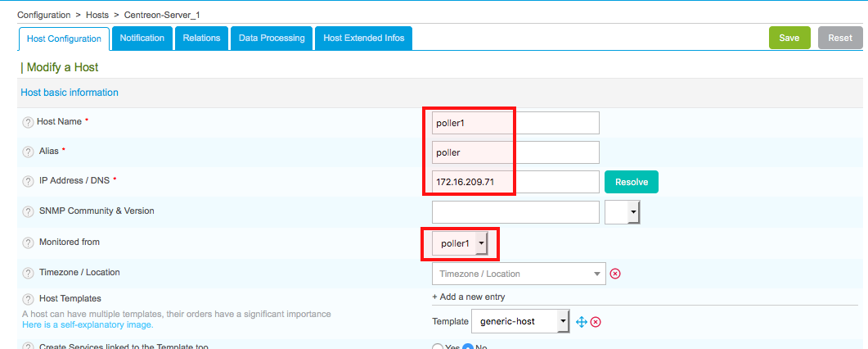Click the help icon beside Alias
The image size is (868, 349).
28,152
